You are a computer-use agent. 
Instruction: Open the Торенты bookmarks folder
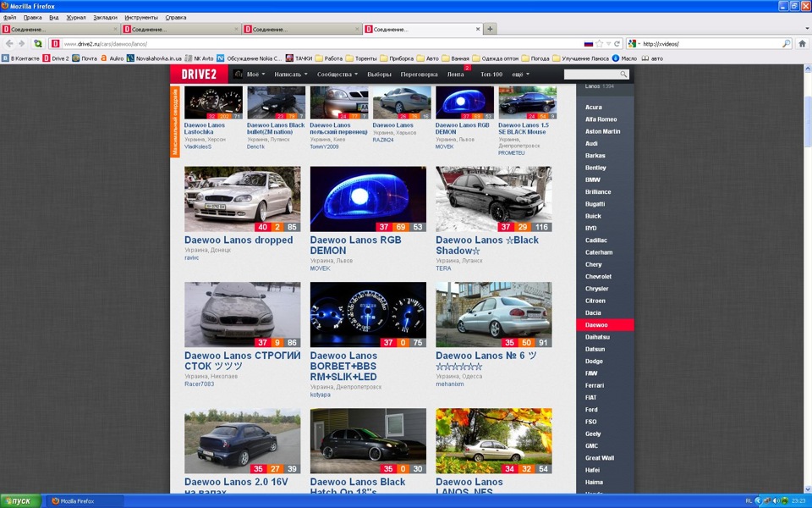click(x=361, y=58)
